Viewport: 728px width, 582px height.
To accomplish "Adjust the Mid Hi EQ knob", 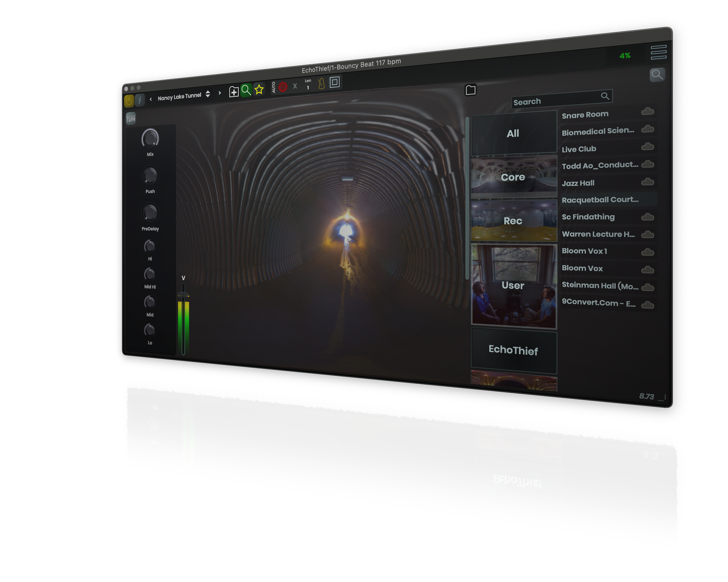I will tap(150, 274).
